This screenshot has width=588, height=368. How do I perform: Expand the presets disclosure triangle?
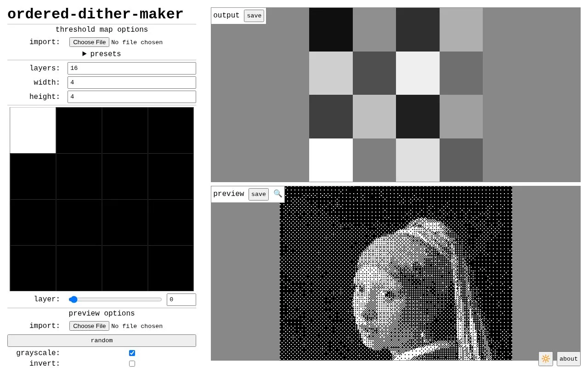point(85,54)
